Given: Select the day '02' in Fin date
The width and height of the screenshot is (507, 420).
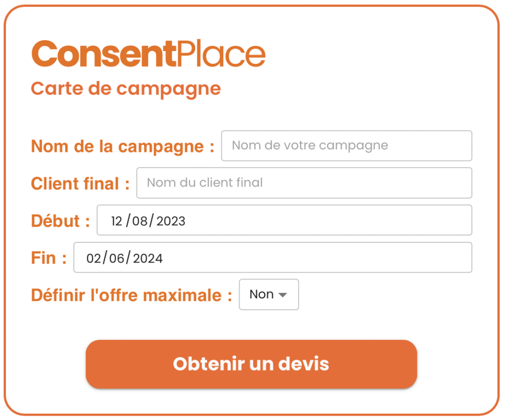Looking at the screenshot, I should [x=94, y=258].
